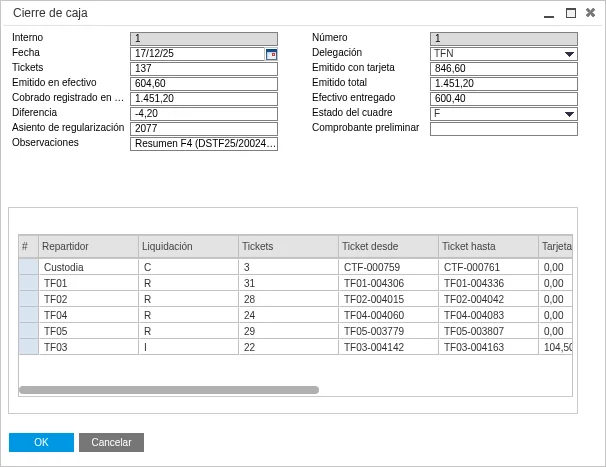This screenshot has width=606, height=467.
Task: Maximize the Cierre de caja window
Action: point(570,13)
